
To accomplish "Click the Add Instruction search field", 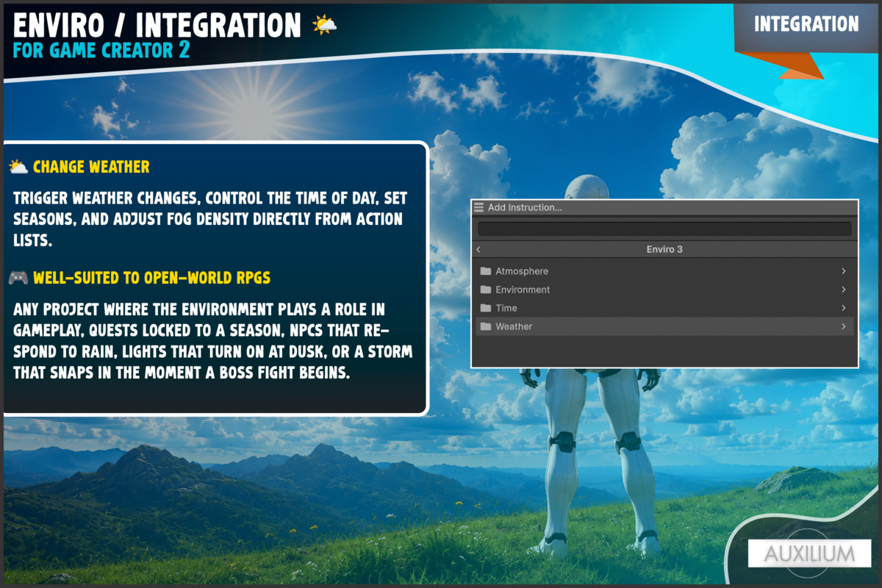I will [664, 229].
